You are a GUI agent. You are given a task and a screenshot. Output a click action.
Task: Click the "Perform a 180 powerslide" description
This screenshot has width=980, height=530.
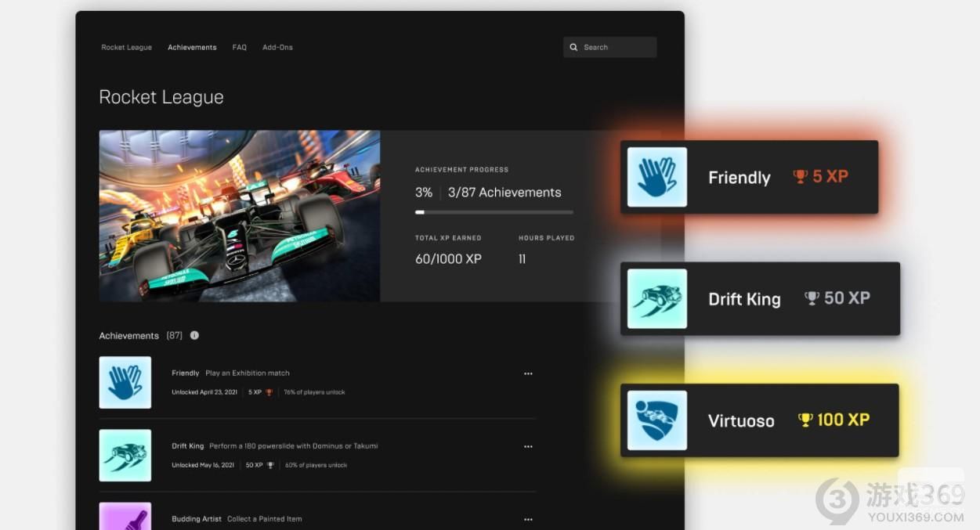tap(294, 446)
